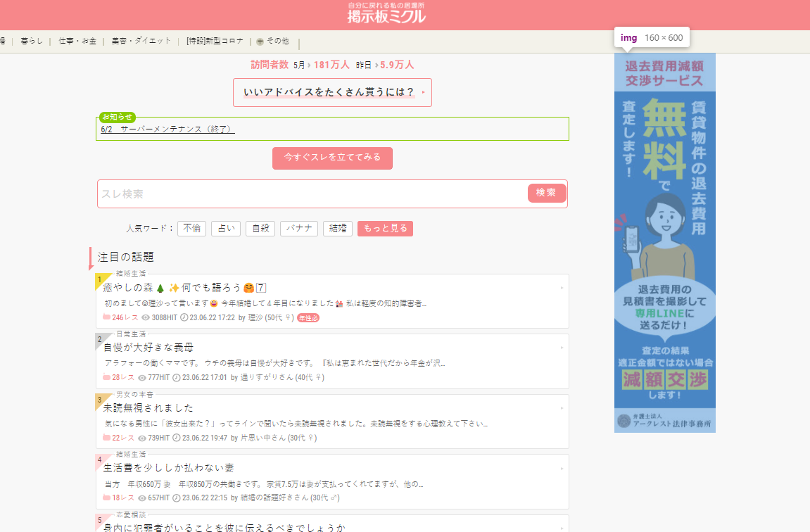Expand the 自慢が大好きな義母 thread arrow
The width and height of the screenshot is (810, 532).
pyautogui.click(x=561, y=348)
